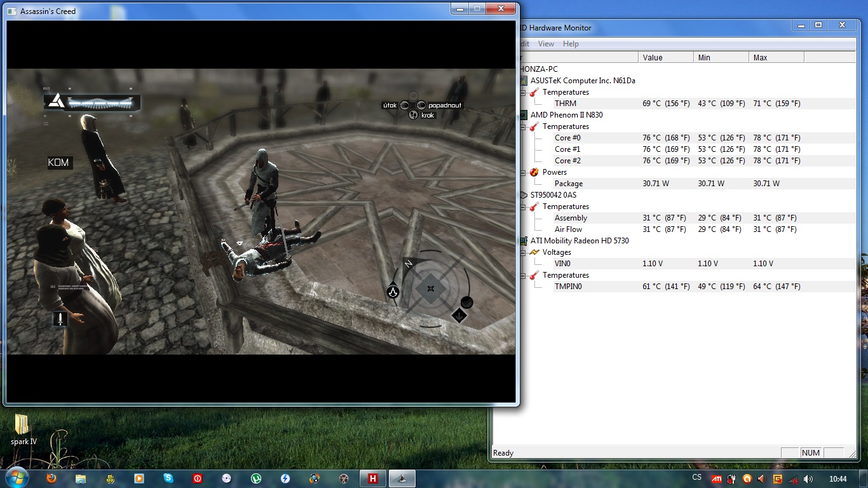868x488 pixels.
Task: Open the media player taskbar icon
Action: coord(139,478)
